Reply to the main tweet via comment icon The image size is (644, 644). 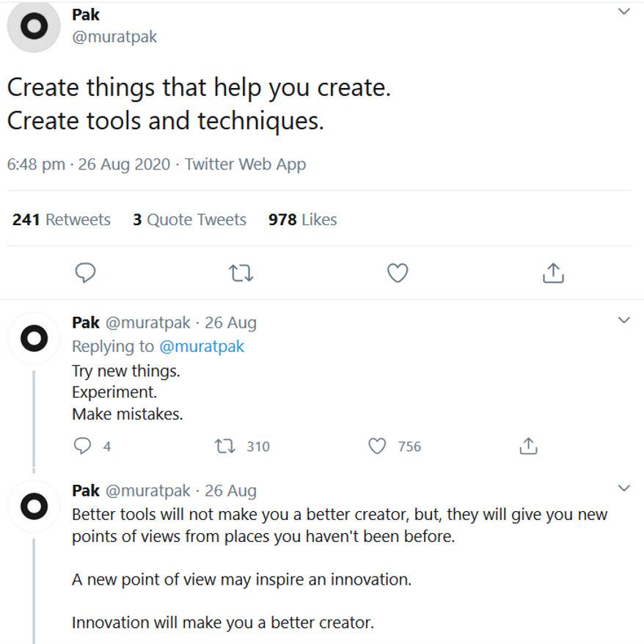point(86,273)
